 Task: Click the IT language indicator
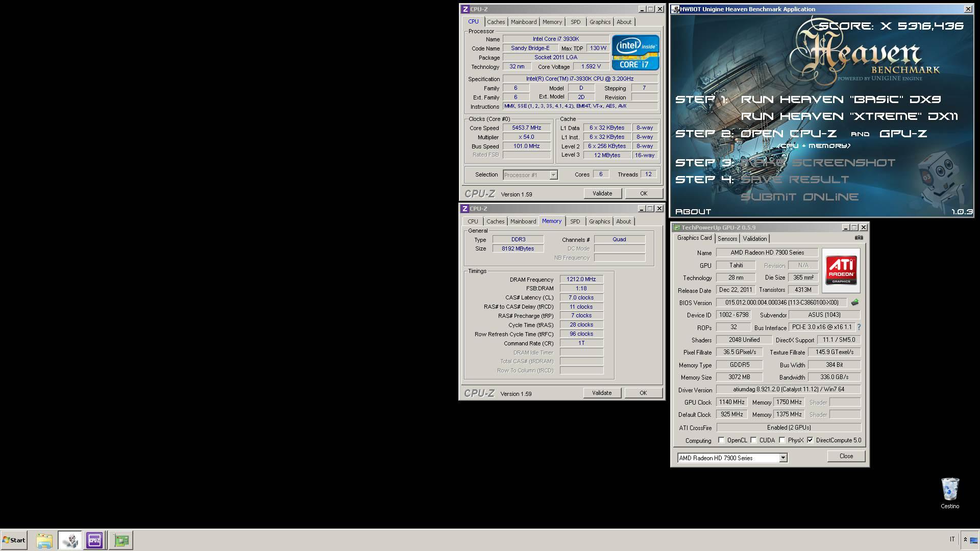pos(952,539)
